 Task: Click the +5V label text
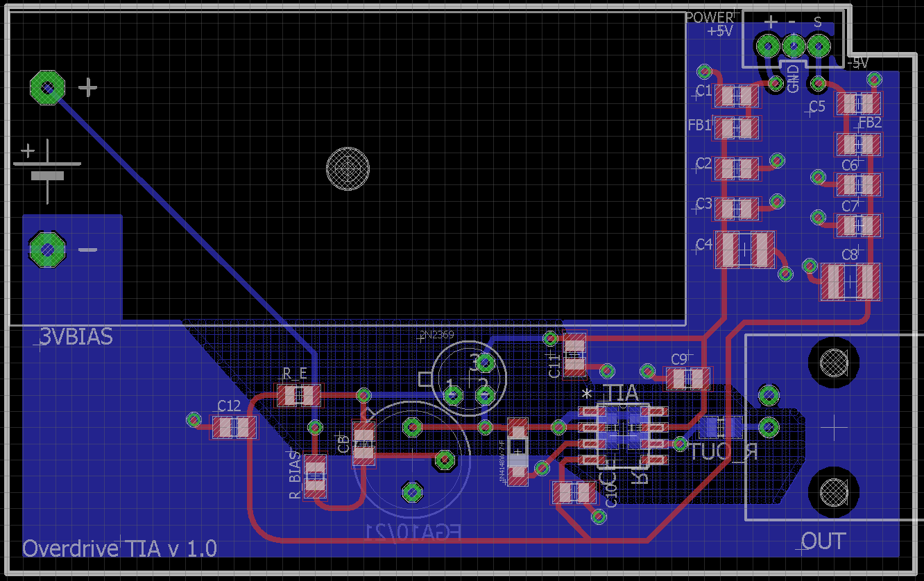pos(719,31)
